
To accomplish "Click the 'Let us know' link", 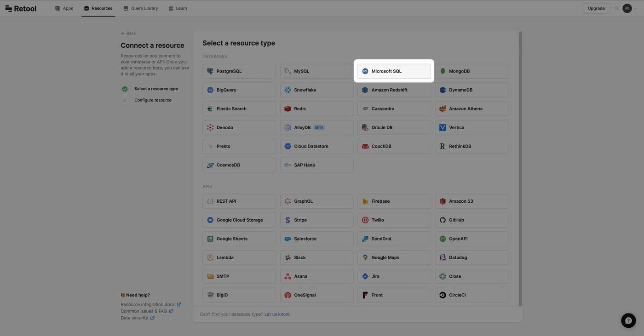I will [x=277, y=314].
